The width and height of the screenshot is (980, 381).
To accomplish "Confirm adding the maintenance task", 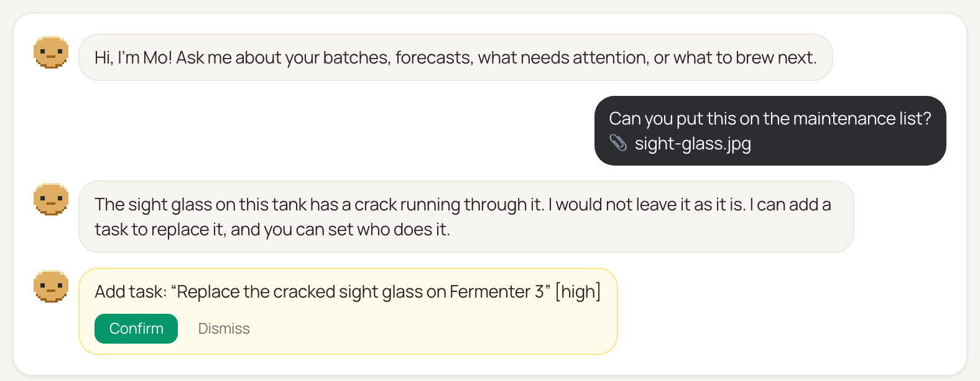I will pos(136,329).
